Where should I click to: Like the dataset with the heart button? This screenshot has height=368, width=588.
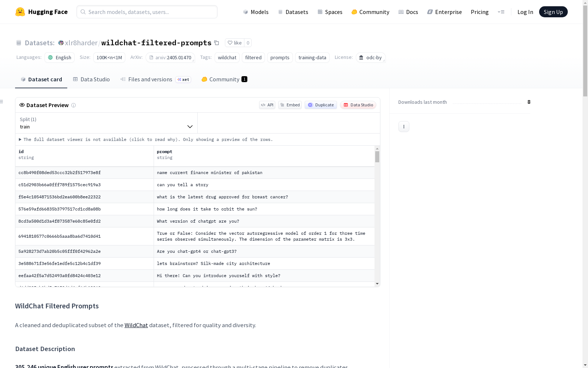click(x=234, y=43)
